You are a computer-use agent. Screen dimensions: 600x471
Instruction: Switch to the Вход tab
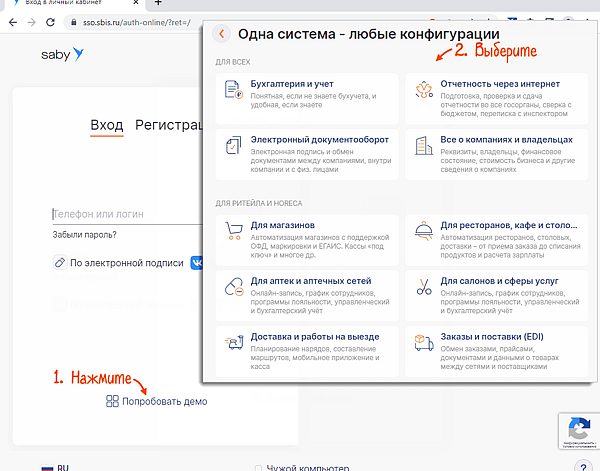[106, 125]
